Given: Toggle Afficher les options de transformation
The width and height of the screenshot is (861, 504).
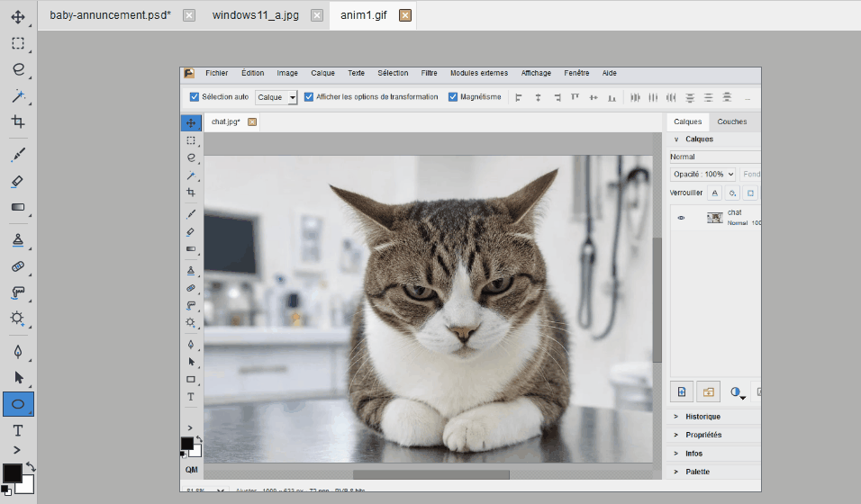Looking at the screenshot, I should (309, 96).
